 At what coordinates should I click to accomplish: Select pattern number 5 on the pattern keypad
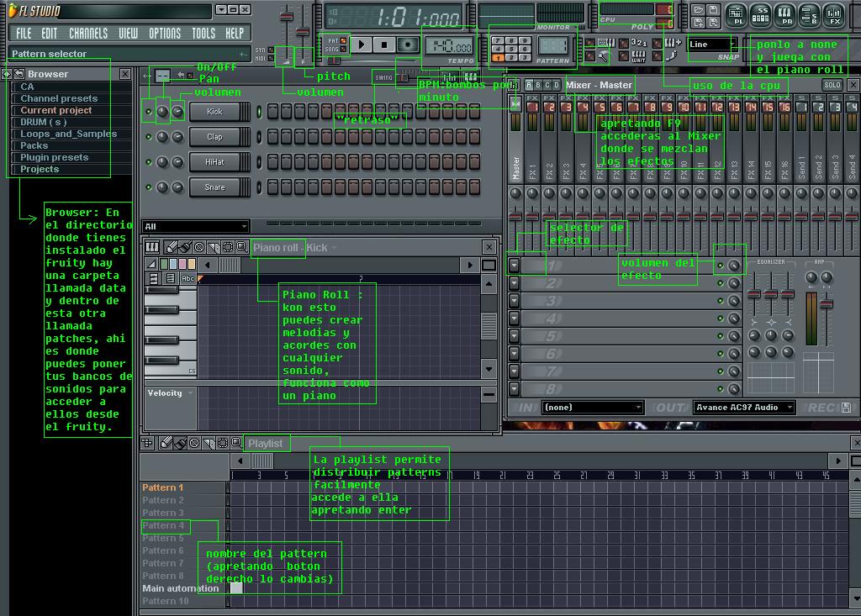coord(510,49)
